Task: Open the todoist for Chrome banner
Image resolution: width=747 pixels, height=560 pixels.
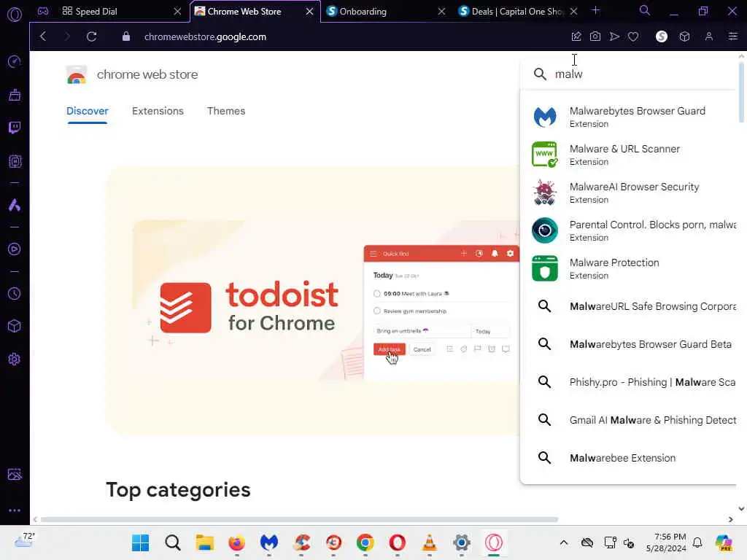Action: 312,301
